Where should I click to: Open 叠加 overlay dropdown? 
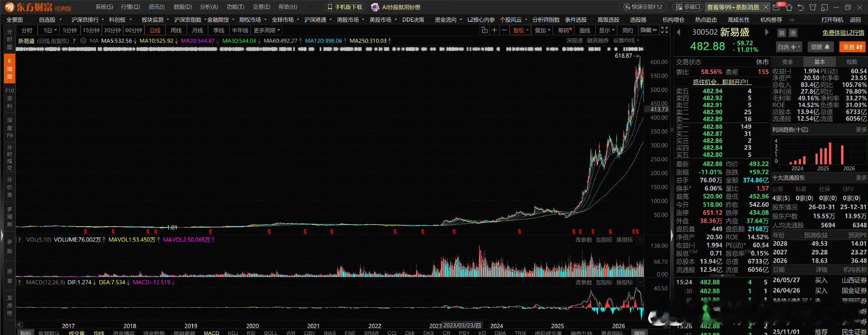542,30
